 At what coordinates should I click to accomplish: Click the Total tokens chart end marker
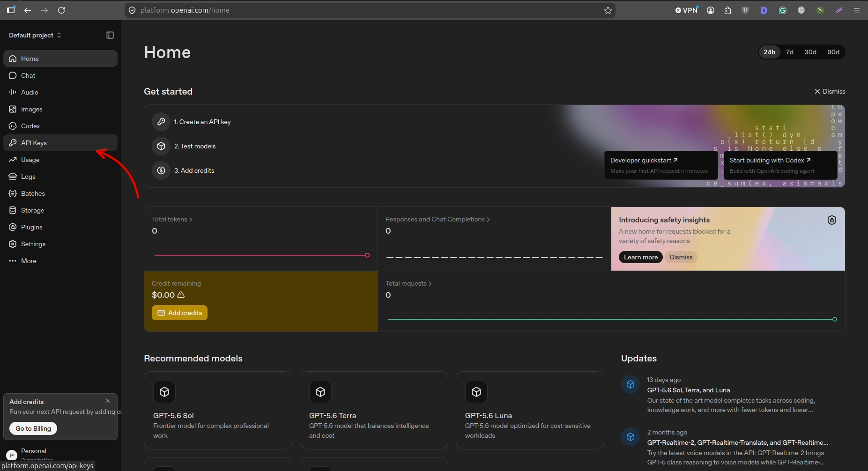tap(367, 255)
